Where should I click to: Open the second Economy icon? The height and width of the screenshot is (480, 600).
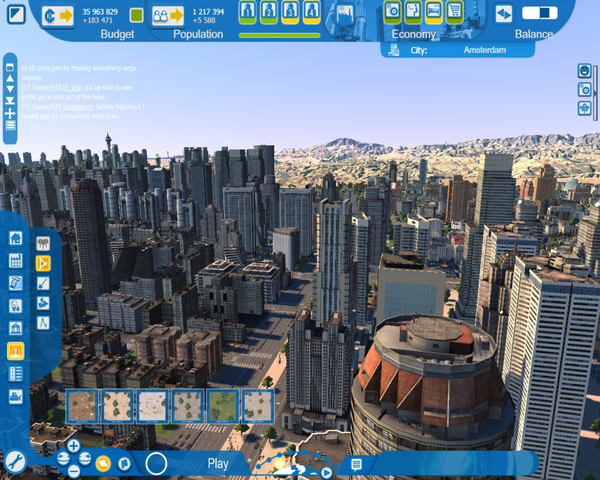click(x=413, y=11)
